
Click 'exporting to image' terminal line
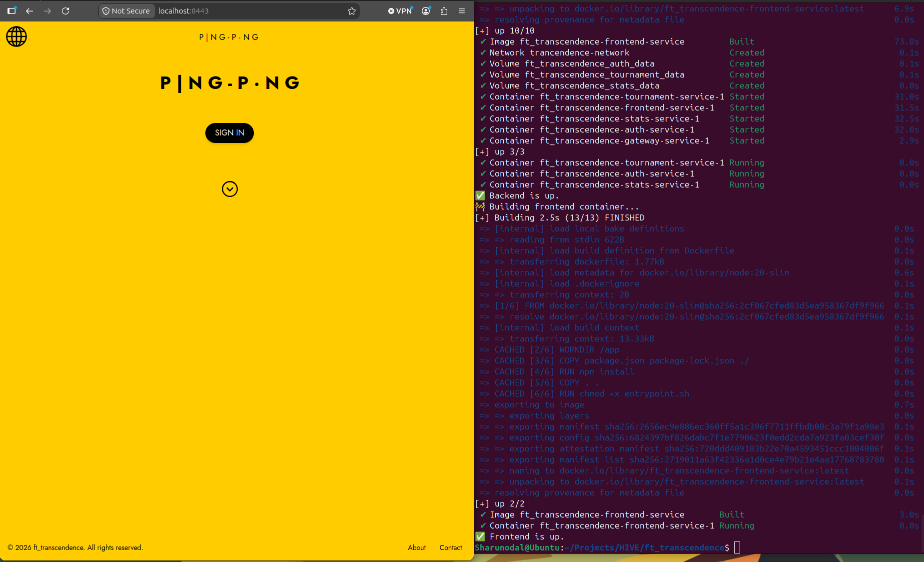click(539, 404)
